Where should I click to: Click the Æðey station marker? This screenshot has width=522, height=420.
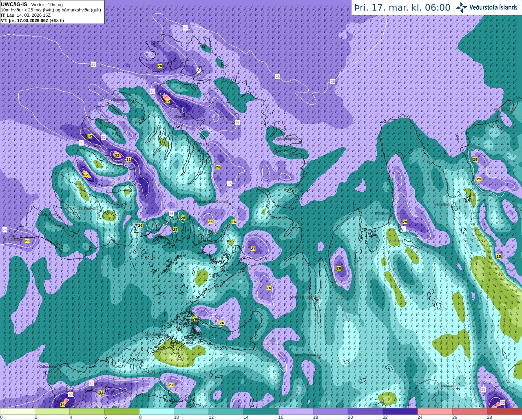click(184, 119)
